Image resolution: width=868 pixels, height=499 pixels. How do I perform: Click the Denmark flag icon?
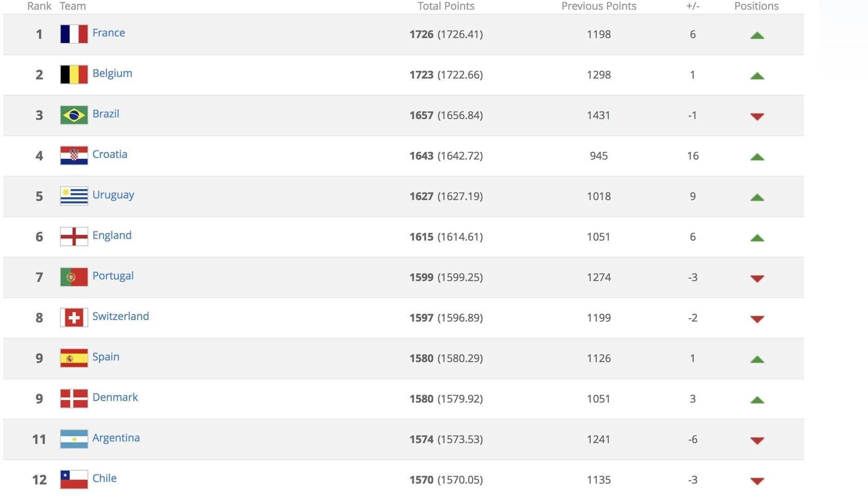(74, 398)
